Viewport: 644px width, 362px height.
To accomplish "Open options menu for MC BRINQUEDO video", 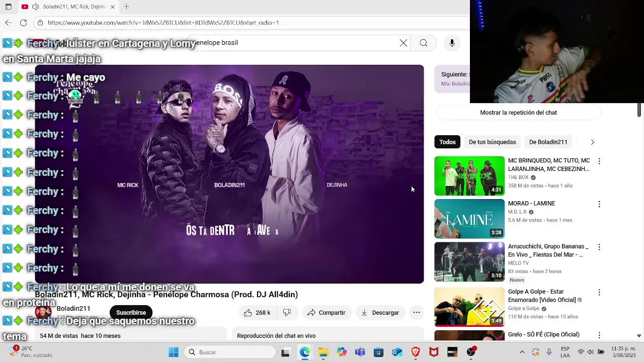I will [x=599, y=161].
